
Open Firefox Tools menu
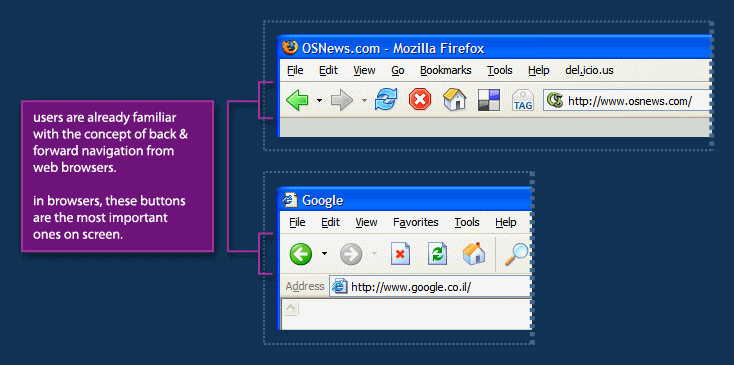click(x=499, y=71)
